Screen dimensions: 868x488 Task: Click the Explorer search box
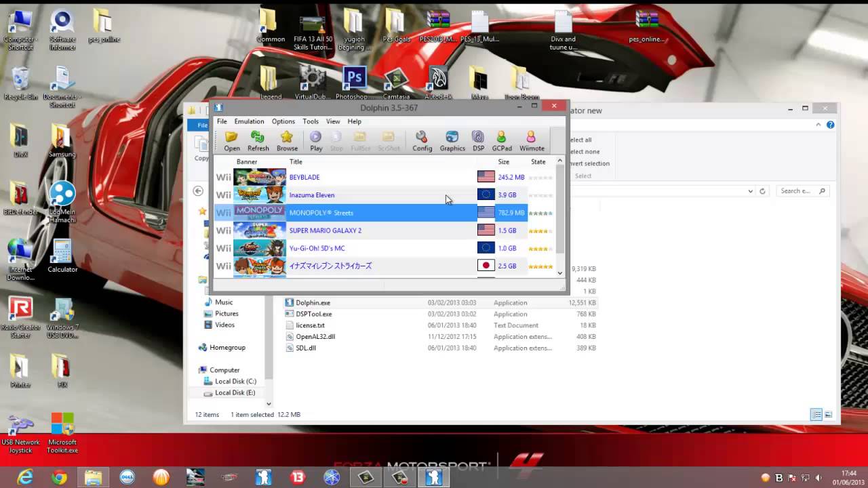[x=803, y=191]
